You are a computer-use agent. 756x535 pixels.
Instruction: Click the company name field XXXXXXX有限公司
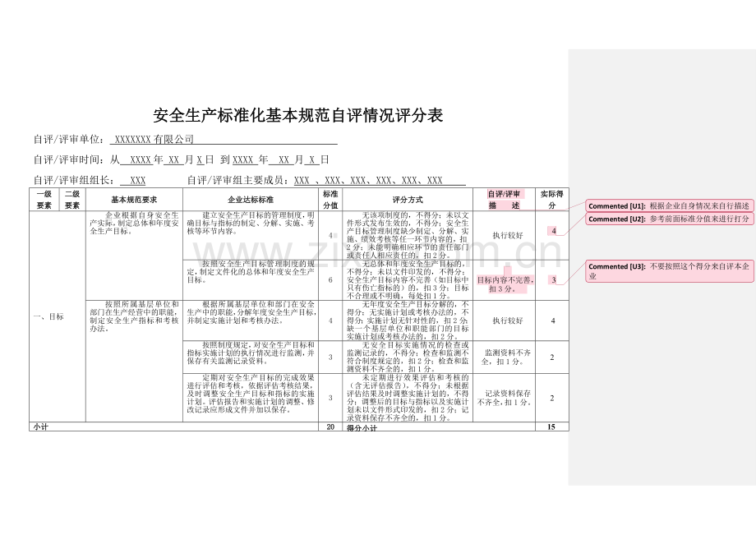[154, 139]
